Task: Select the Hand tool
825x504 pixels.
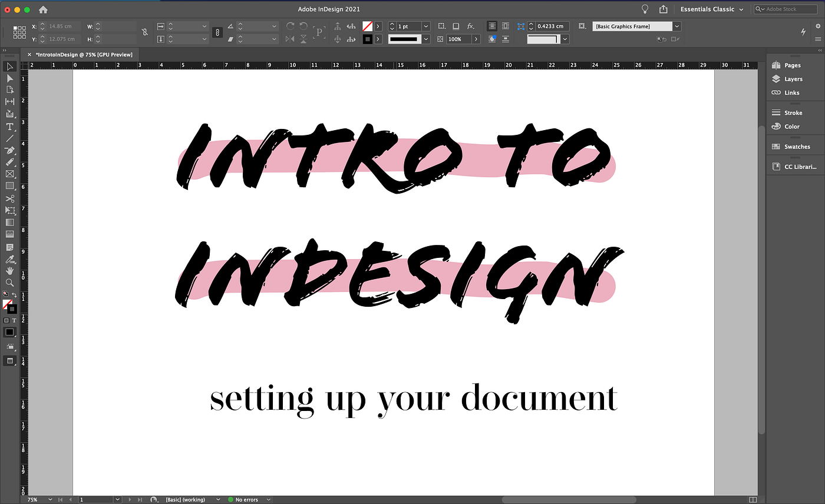Action: [x=9, y=270]
